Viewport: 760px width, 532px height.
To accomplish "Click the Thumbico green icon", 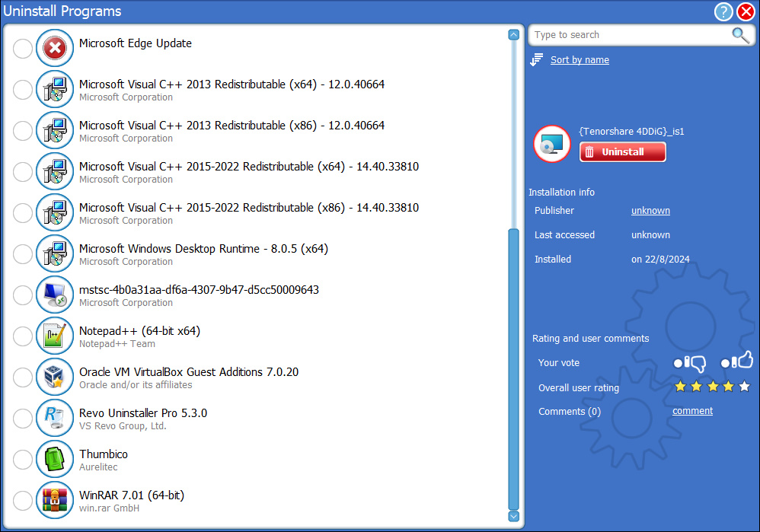I will click(55, 459).
